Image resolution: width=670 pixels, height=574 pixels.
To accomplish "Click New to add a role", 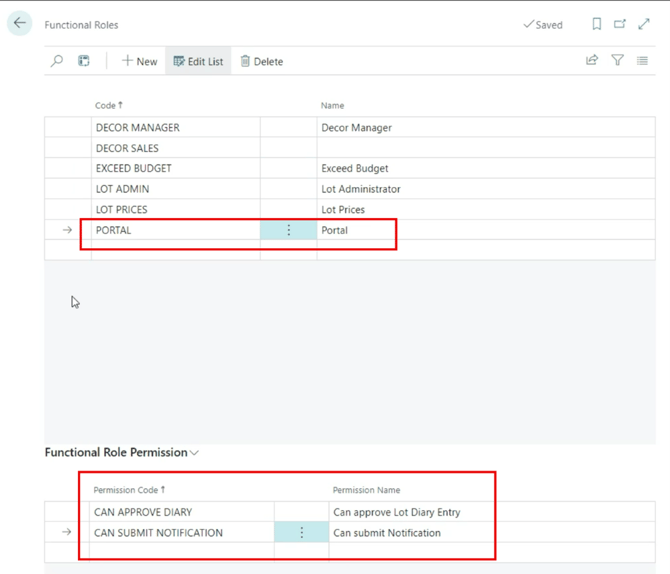I will [x=139, y=62].
